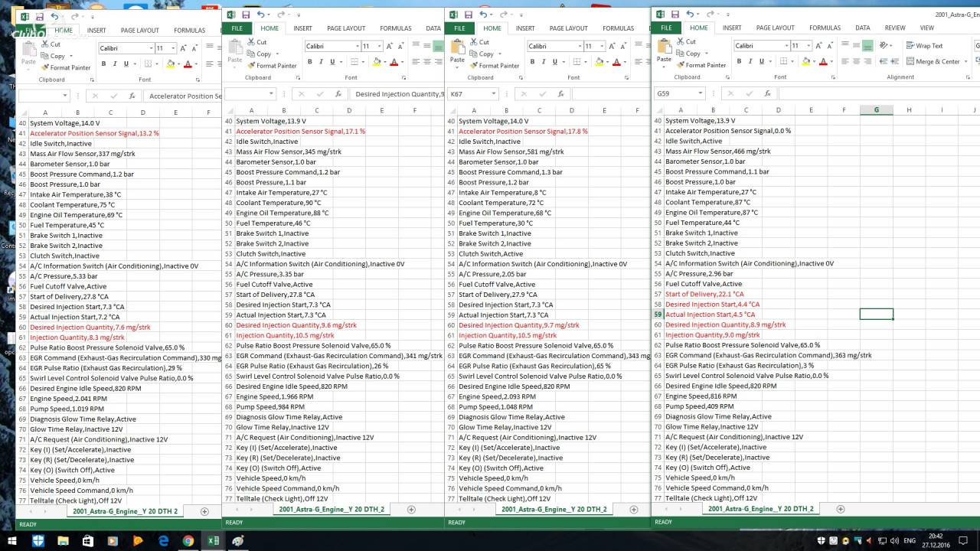The height and width of the screenshot is (551, 980).
Task: Open font name dropdown in the rightmost window
Action: [786, 46]
